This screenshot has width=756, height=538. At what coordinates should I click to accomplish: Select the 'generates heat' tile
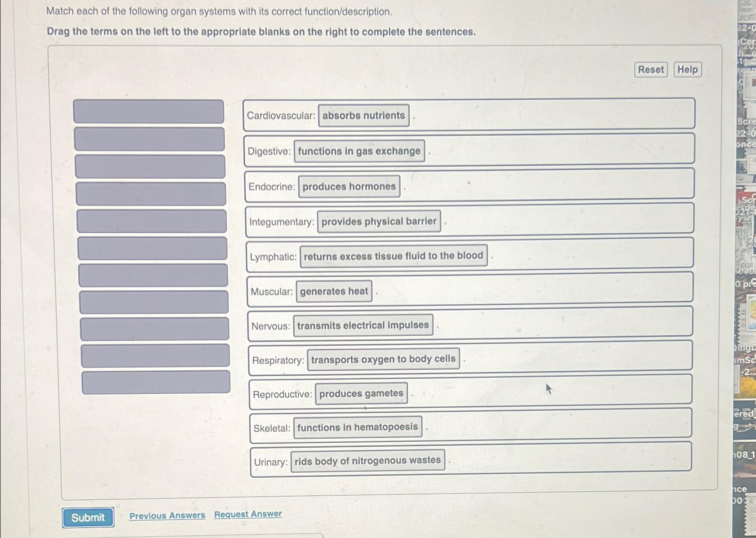334,291
